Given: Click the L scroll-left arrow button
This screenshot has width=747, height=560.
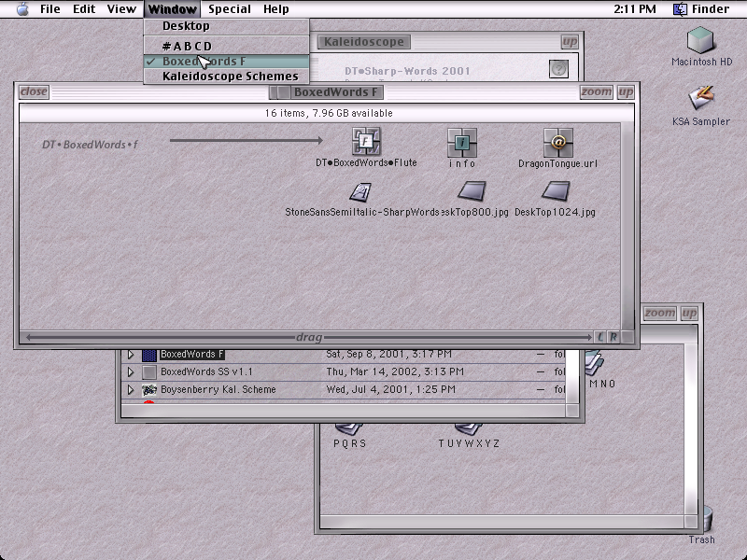Looking at the screenshot, I should [x=600, y=337].
